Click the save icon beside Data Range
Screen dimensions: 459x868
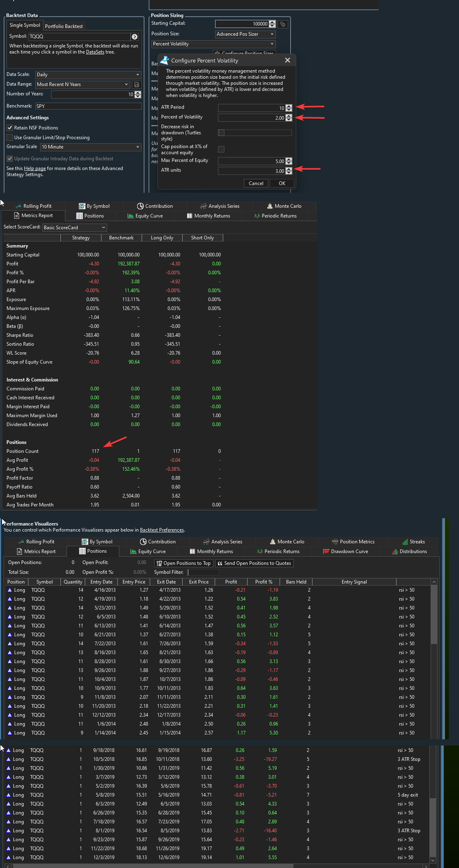pos(137,85)
